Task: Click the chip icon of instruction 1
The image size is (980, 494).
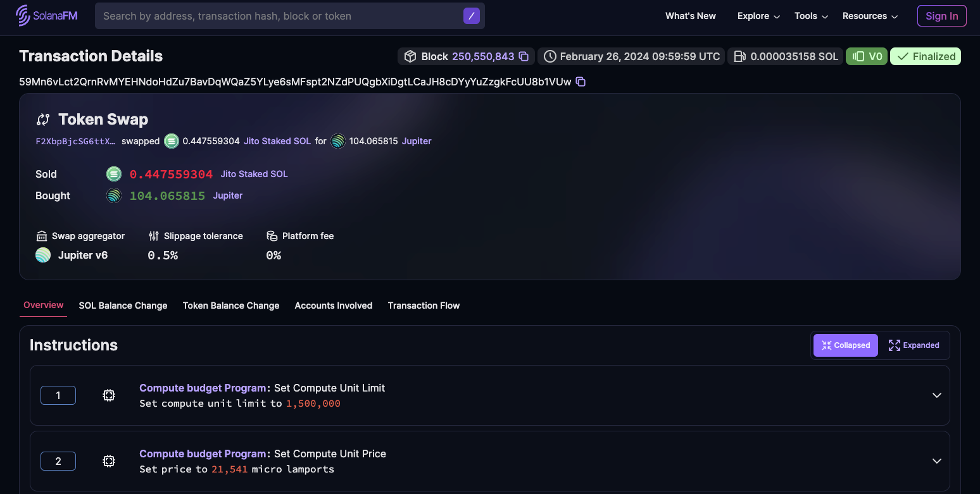Action: (x=109, y=395)
